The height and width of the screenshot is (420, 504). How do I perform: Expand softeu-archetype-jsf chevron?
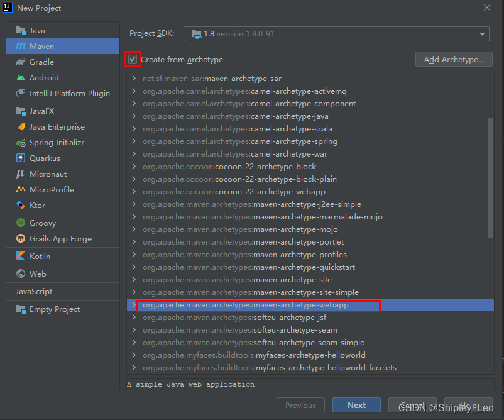tap(134, 317)
